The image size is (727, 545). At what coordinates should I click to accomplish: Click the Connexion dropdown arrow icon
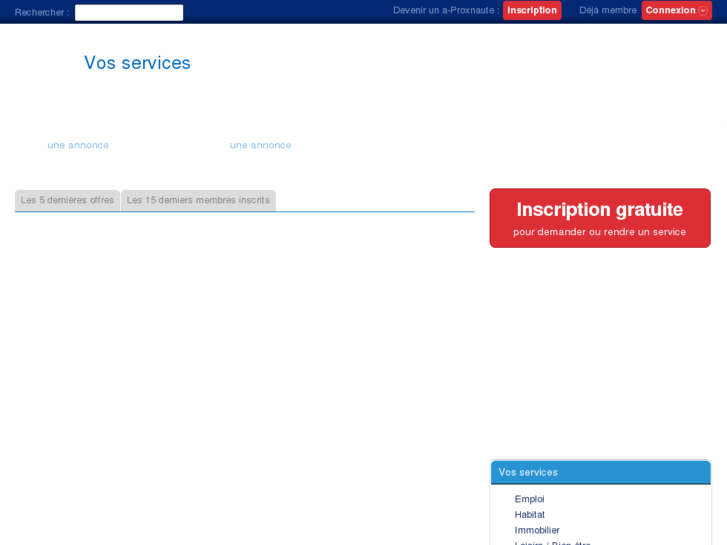tap(703, 11)
